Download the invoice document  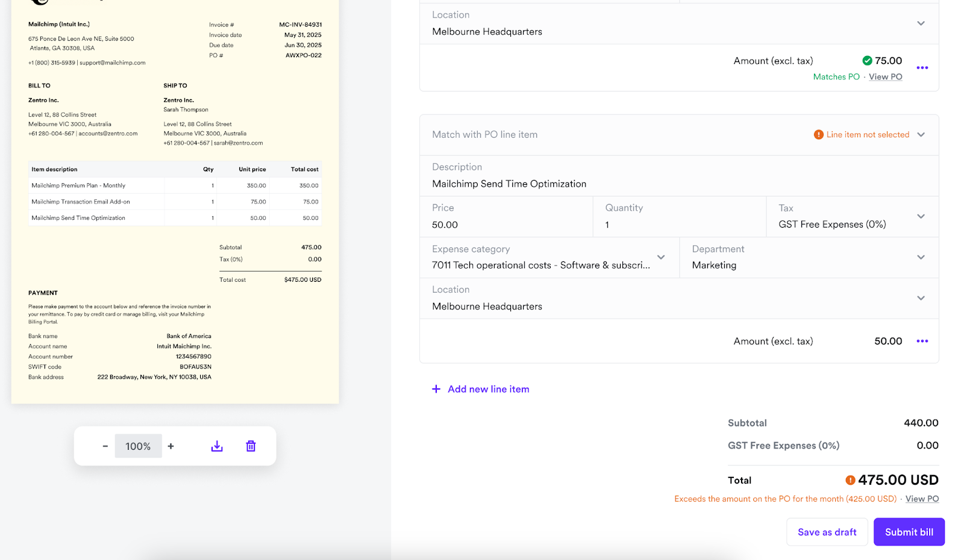coord(217,446)
